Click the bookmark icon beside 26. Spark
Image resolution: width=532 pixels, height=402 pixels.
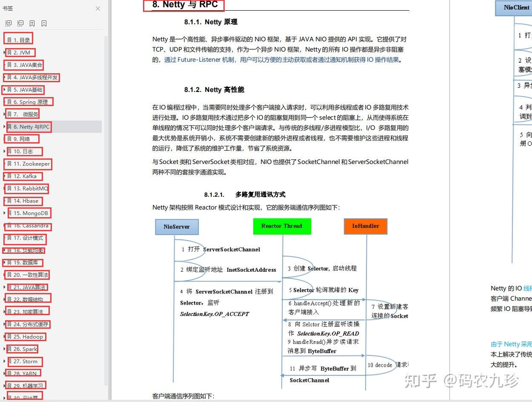(x=9, y=349)
